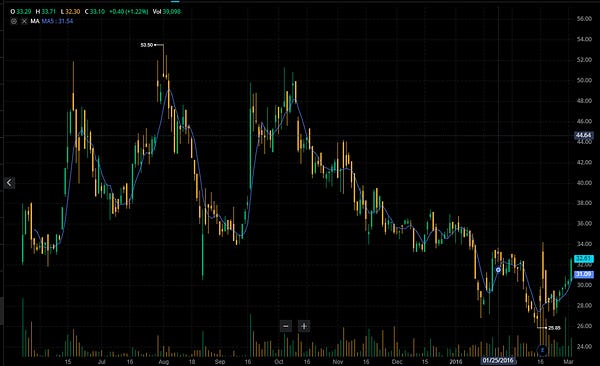Click the blue MA value tag 31.09
Viewport: 600px width, 366px height.
(x=584, y=274)
